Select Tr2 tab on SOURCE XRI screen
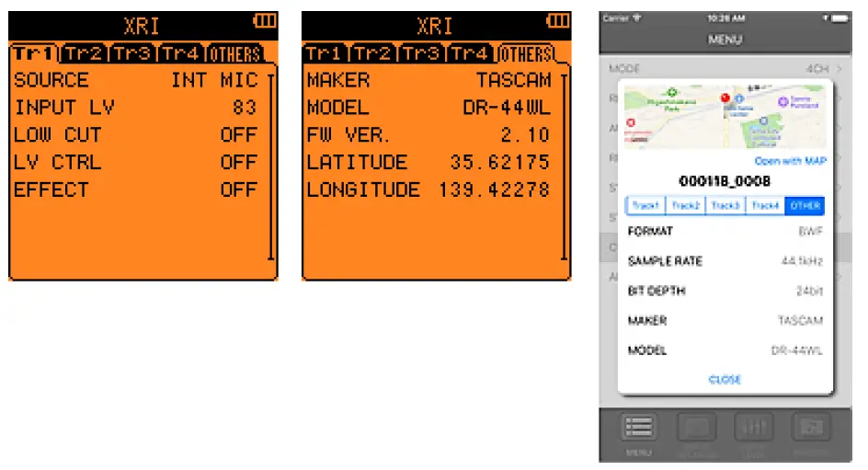Screen dimensions: 868x470 point(85,53)
